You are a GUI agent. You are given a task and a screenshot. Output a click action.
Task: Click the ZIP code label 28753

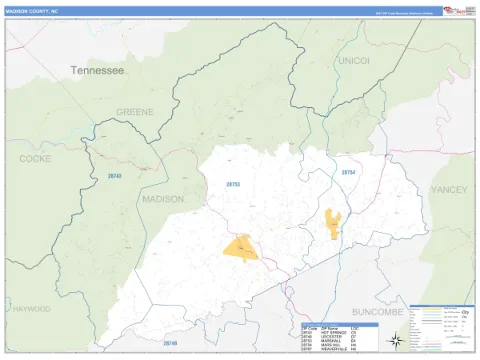233,184
